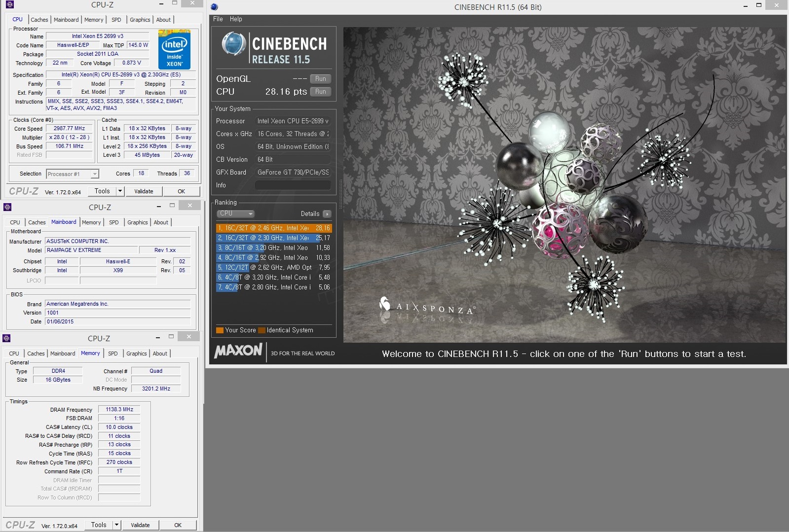
Task: Click the Intel Xeon logo in the top CPU-Z window
Action: pos(174,50)
